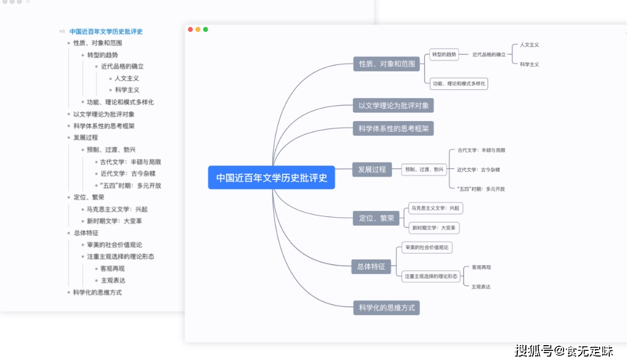Screen dimensions: 627x364
Task: Select the mind map node 发展过程
Action: (372, 170)
